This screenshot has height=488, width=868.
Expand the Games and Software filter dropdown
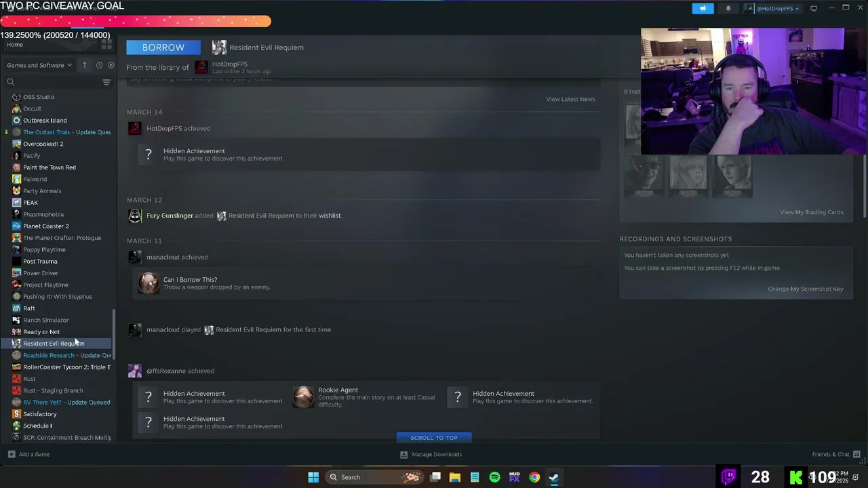[x=39, y=65]
